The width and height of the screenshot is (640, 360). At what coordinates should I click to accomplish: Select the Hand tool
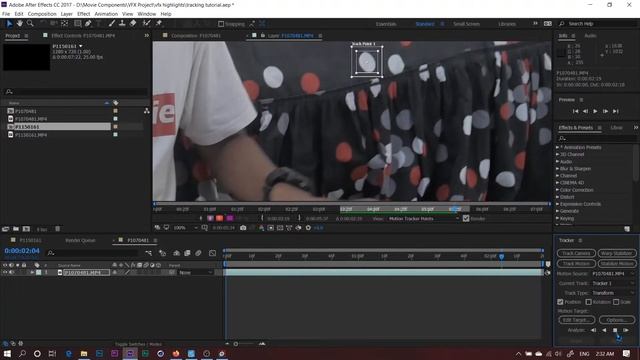[20, 24]
